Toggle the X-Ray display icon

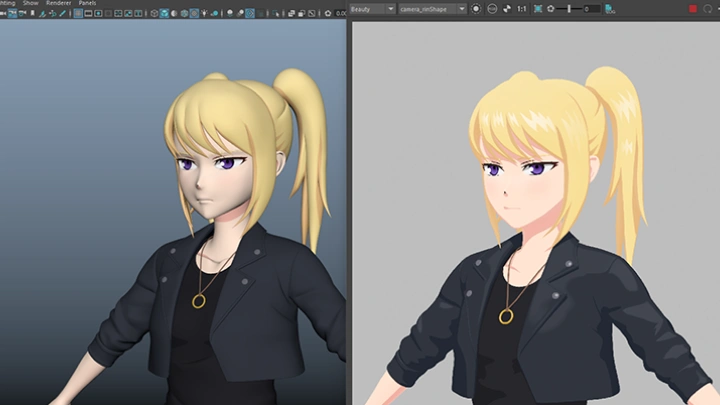tap(291, 13)
